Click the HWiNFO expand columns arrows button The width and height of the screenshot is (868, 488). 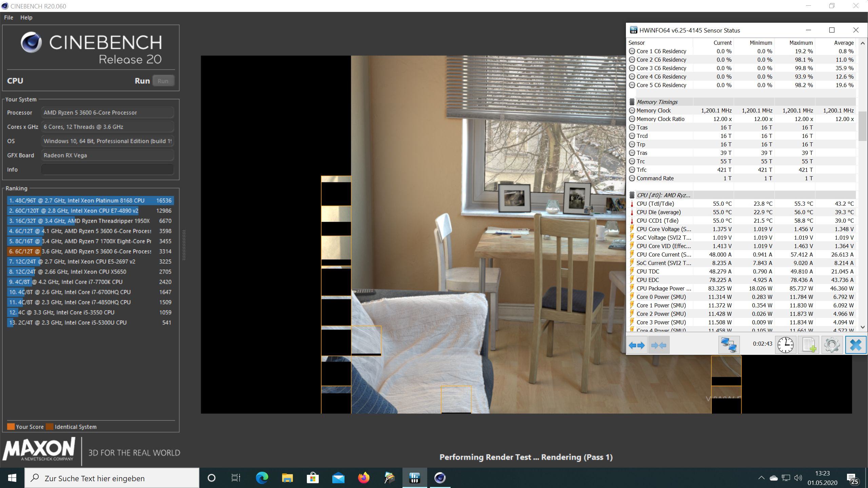coord(637,345)
